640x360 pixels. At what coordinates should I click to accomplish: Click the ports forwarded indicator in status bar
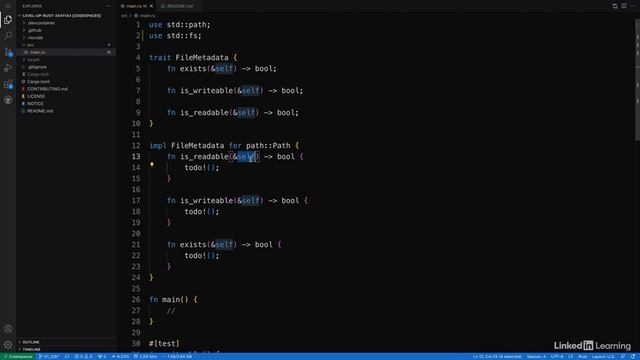tap(102, 357)
